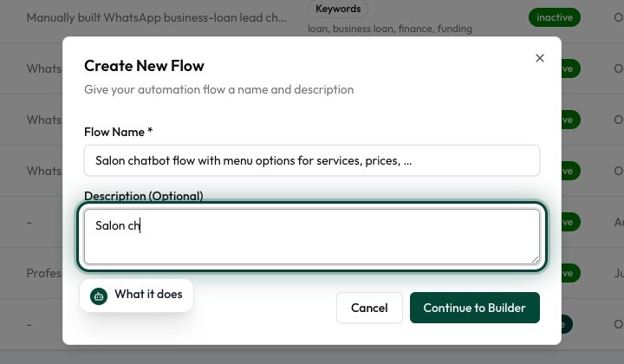Click the 'Give your automation flow' subtitle

[219, 89]
